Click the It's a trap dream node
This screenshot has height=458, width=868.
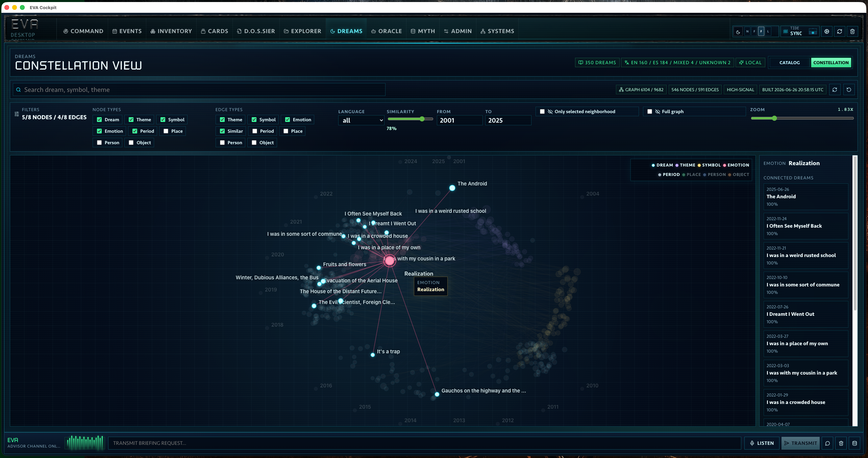373,355
